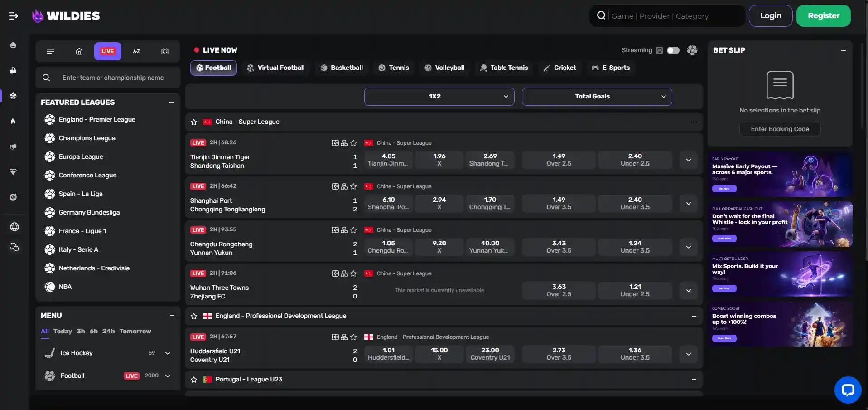868x410 pixels.
Task: Favorite the Huddersfield U21 match star
Action: tap(353, 337)
